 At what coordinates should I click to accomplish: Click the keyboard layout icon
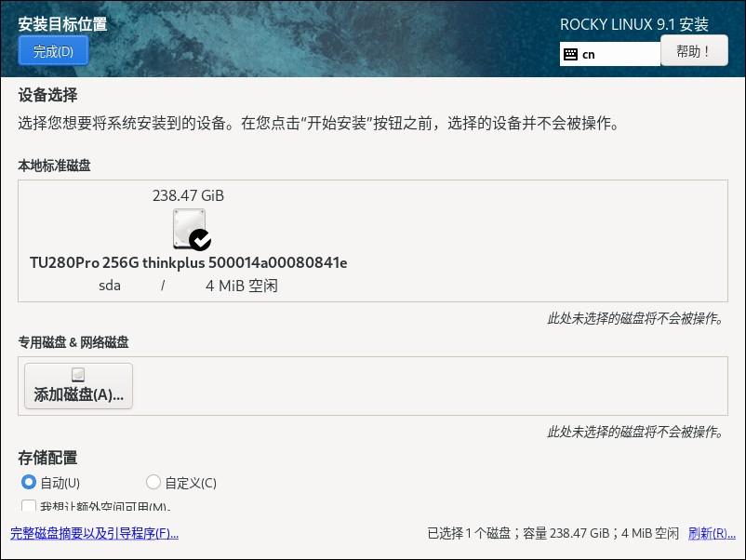570,55
